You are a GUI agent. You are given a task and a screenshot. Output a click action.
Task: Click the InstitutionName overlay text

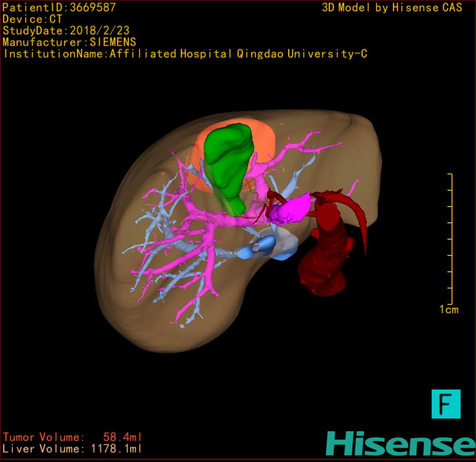(x=185, y=54)
